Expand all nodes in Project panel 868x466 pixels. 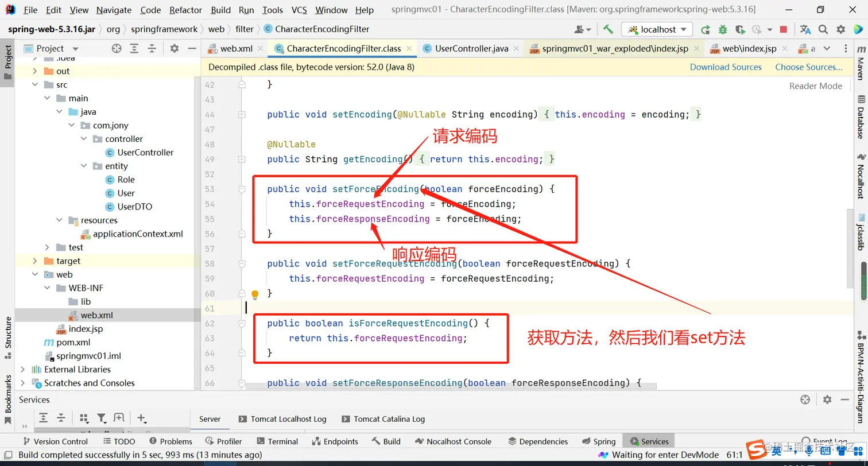[134, 49]
